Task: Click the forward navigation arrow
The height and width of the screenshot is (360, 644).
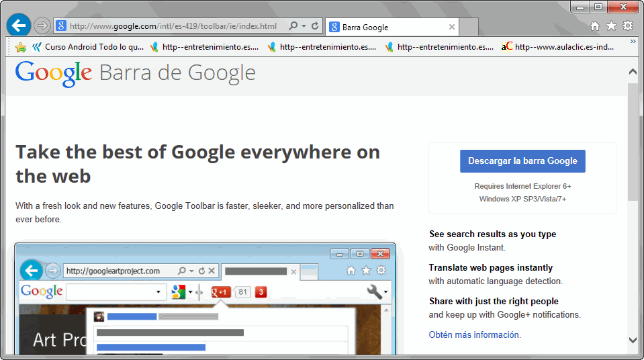Action: [x=42, y=26]
